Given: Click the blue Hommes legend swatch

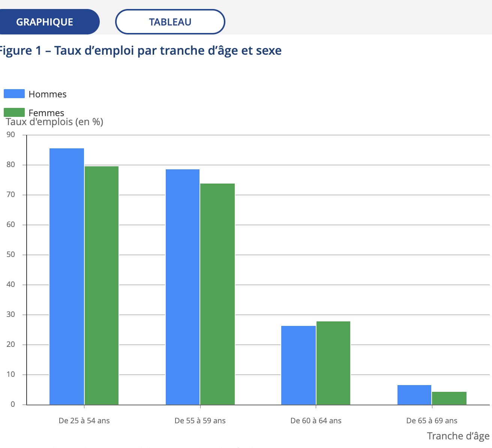Looking at the screenshot, I should tap(14, 94).
